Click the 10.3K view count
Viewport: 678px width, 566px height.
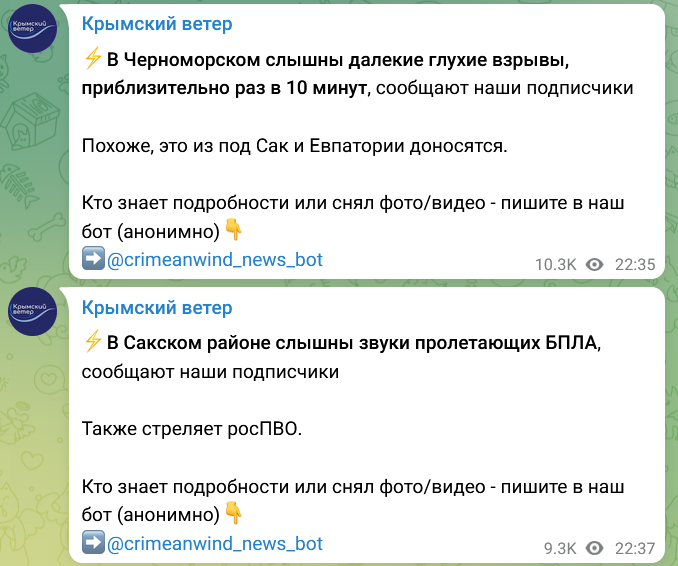pyautogui.click(x=556, y=265)
